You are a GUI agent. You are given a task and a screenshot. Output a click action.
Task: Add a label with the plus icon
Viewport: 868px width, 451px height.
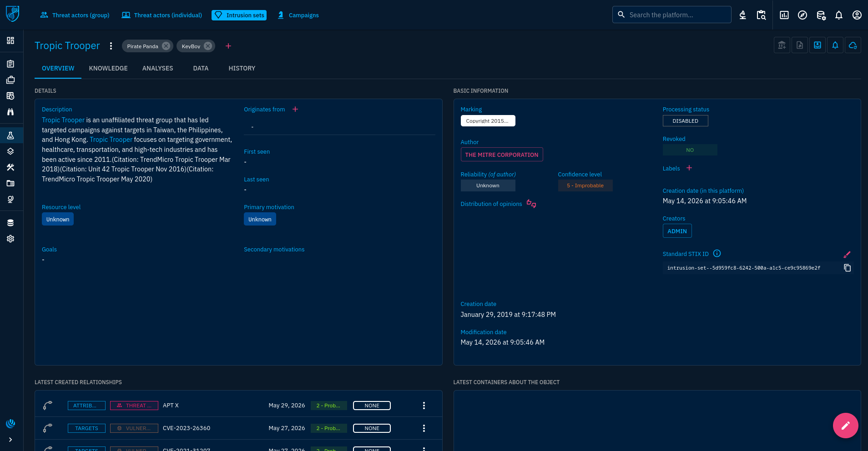pos(689,168)
